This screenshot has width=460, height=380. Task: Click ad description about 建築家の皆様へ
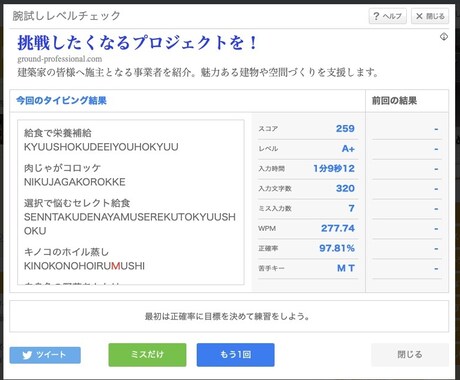(x=198, y=72)
